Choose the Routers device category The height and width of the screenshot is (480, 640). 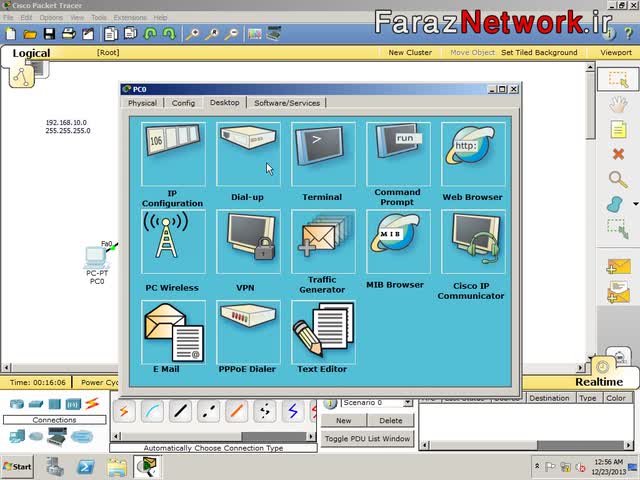(17, 404)
